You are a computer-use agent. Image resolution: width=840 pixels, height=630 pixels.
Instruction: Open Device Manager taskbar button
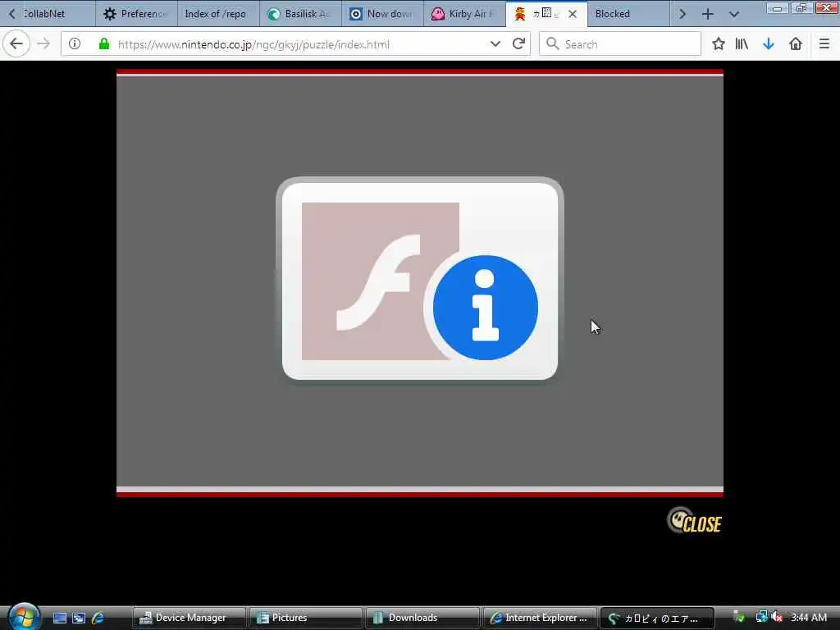tap(189, 618)
